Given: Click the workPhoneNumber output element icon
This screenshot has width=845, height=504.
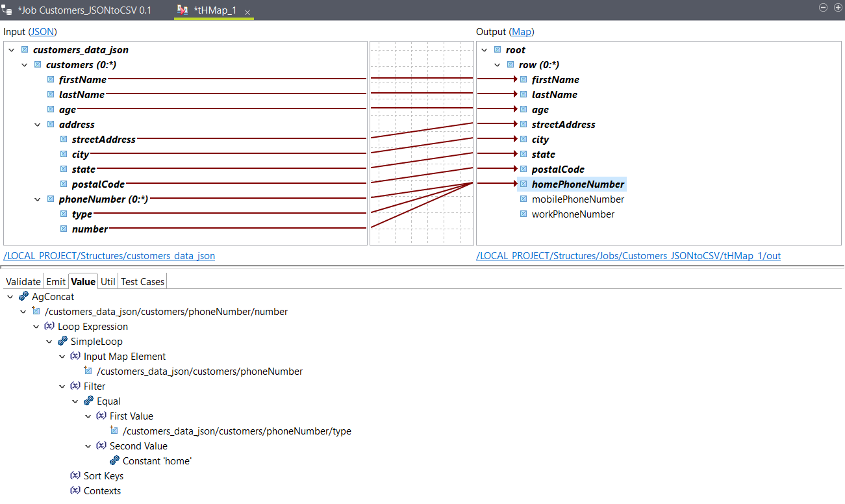Looking at the screenshot, I should [523, 214].
